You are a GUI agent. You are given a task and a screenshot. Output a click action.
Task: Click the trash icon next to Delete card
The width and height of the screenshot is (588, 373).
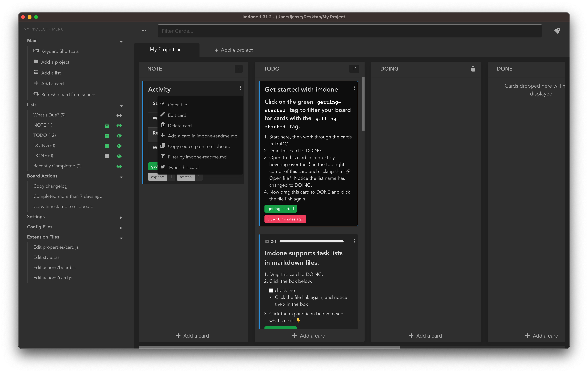pos(163,125)
